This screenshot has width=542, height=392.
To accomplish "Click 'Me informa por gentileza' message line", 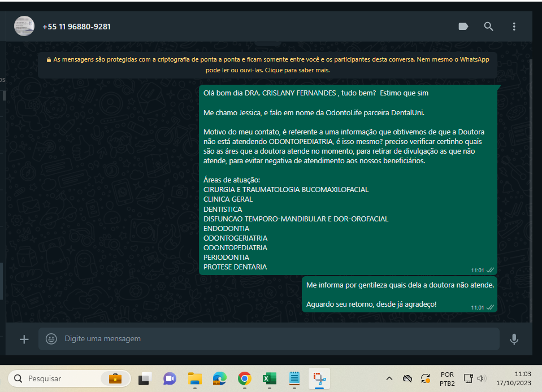I will pyautogui.click(x=400, y=285).
